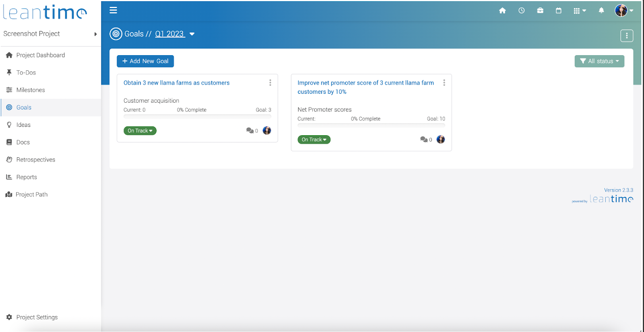
Task: Click the Version 2.3.3 text
Action: [x=618, y=190]
